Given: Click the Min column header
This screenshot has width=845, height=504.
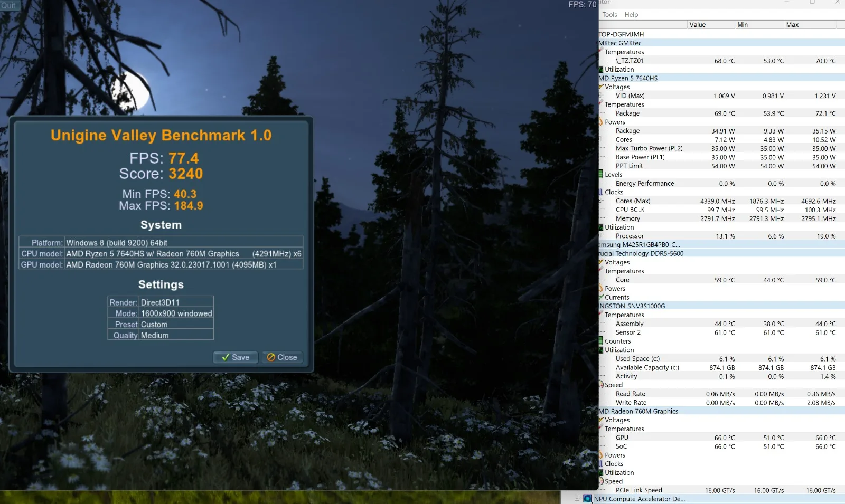Looking at the screenshot, I should tap(759, 25).
